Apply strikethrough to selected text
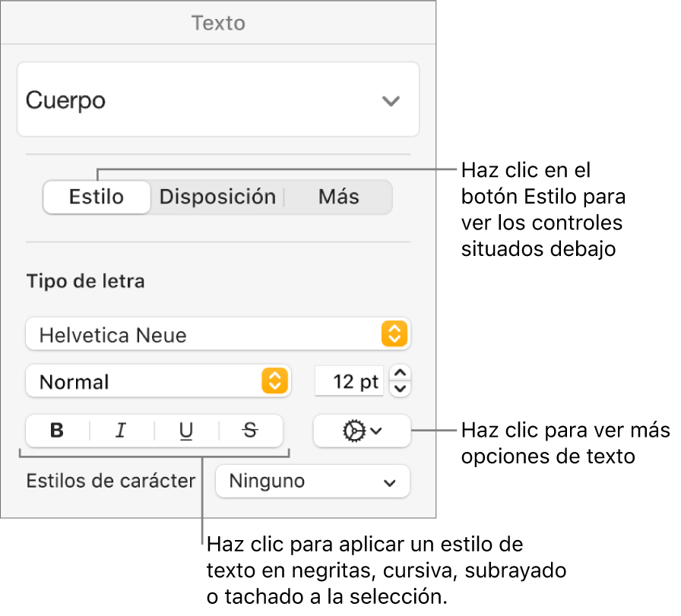 (x=250, y=431)
